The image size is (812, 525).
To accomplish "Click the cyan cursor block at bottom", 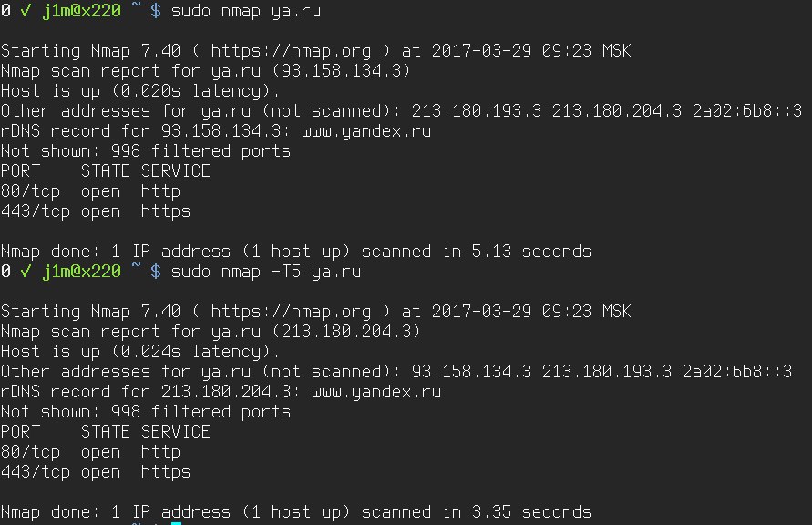I will coord(176,523).
